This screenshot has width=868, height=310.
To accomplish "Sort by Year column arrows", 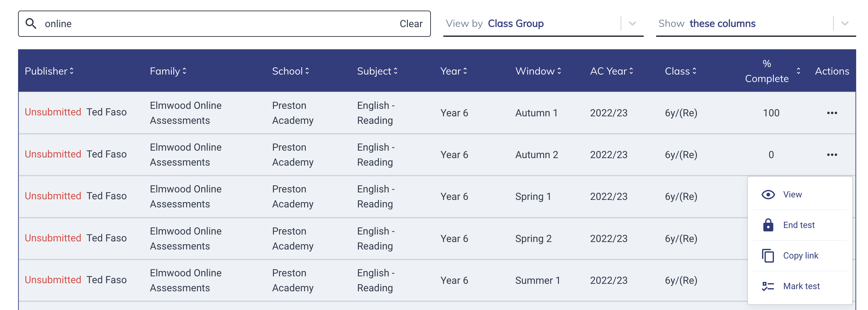I will click(x=465, y=71).
